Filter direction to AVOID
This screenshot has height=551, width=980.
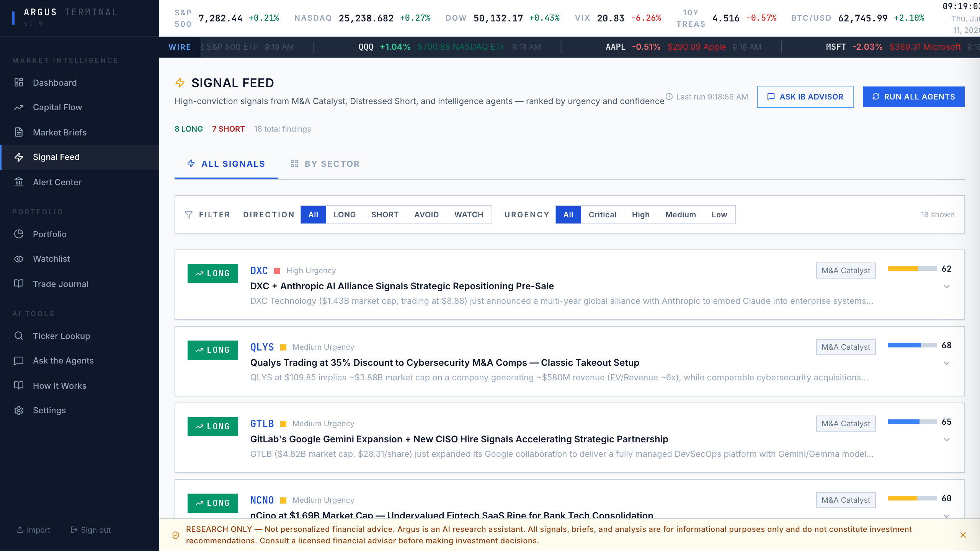tap(426, 215)
